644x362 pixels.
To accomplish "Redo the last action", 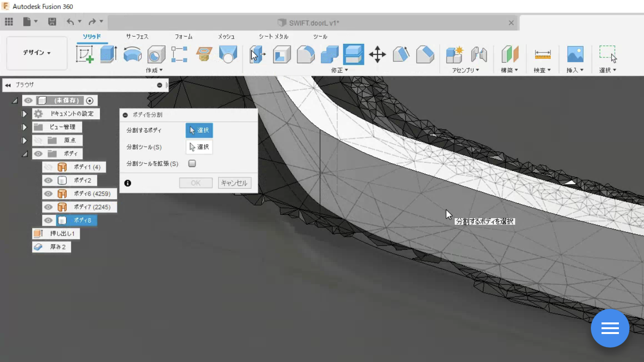I will (x=92, y=22).
